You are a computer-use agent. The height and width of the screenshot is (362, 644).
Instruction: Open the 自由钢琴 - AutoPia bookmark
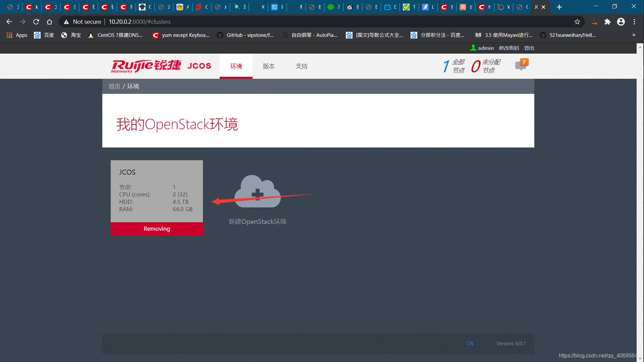pyautogui.click(x=310, y=35)
